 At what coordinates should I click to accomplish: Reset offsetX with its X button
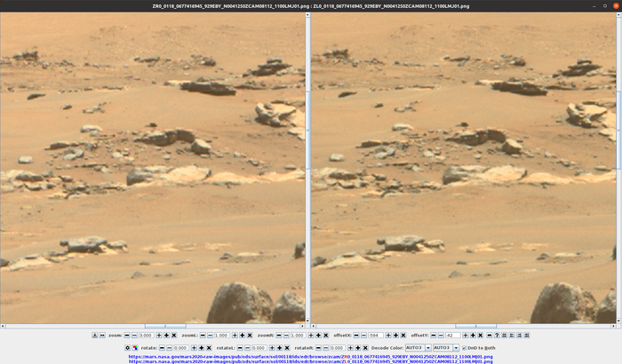tap(403, 336)
